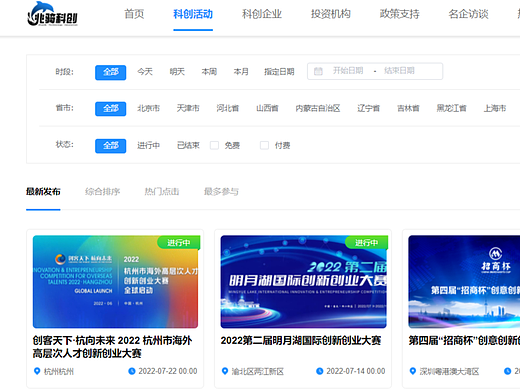Open the 杭州市海外高层次人才 competition banner image
Viewport: 520px width, 390px height.
(x=116, y=282)
